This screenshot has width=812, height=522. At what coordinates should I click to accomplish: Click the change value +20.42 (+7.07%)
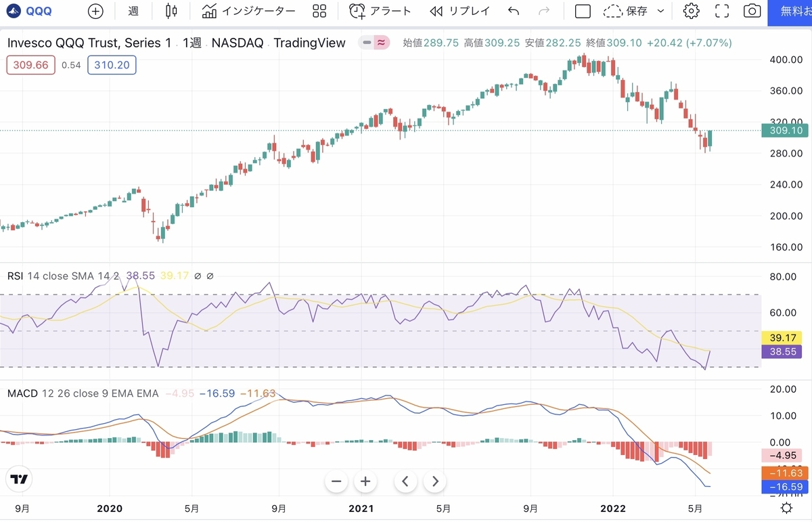[689, 43]
